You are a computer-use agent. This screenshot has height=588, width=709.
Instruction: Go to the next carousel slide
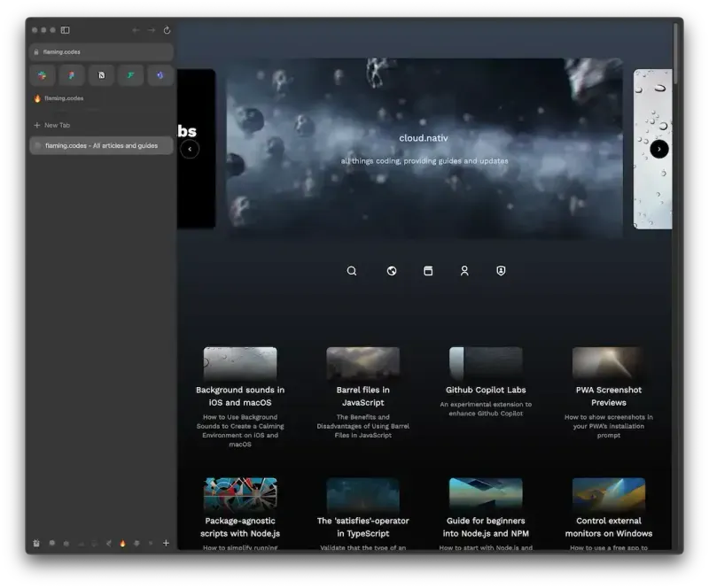[x=659, y=149]
